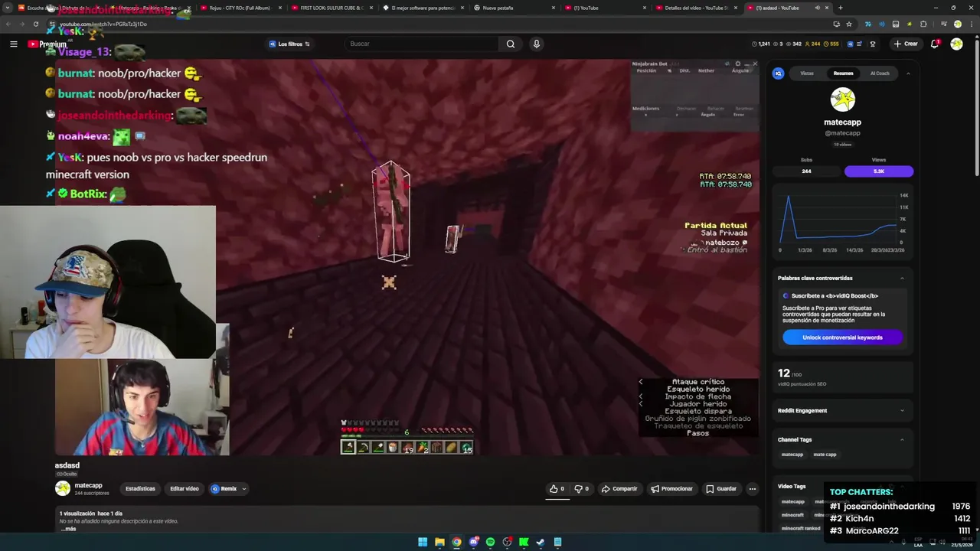Collapse the vidIQ panel chevron
This screenshot has height=551, width=980.
click(908, 73)
